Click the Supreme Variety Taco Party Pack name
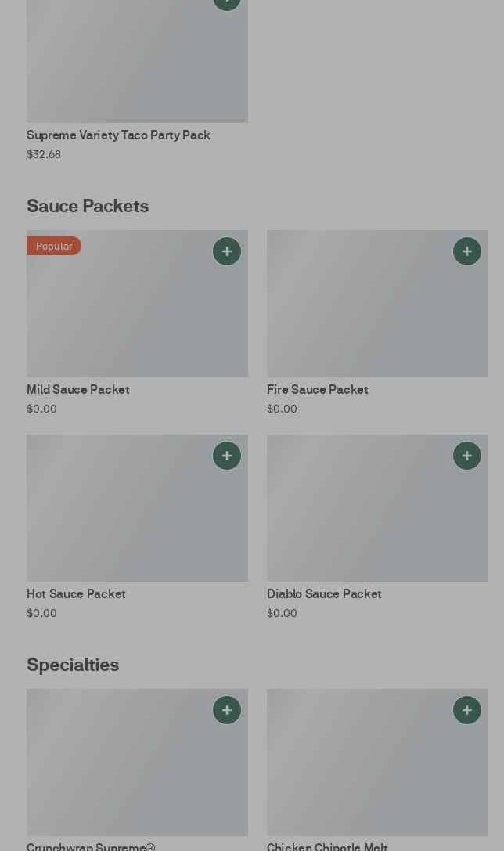This screenshot has width=504, height=851. [118, 135]
